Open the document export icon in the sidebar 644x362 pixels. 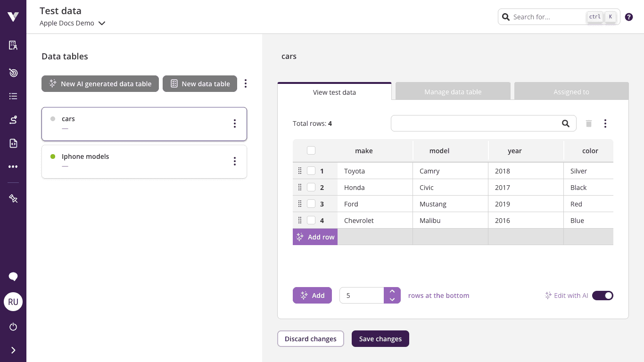(x=13, y=143)
